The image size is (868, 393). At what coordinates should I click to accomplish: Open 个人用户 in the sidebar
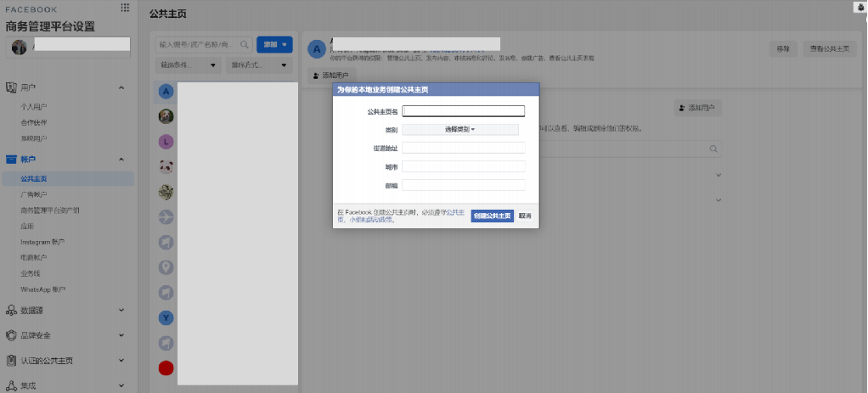click(x=34, y=107)
